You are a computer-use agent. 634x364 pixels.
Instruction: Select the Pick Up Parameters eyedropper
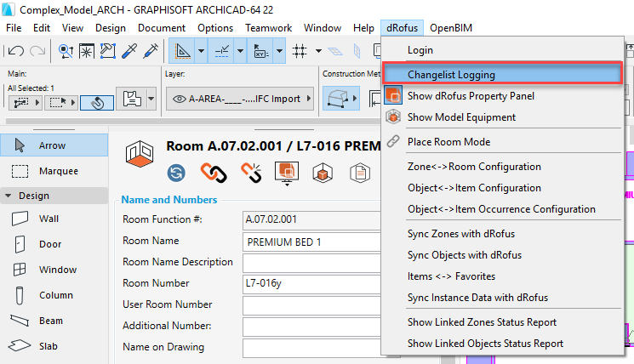point(130,51)
